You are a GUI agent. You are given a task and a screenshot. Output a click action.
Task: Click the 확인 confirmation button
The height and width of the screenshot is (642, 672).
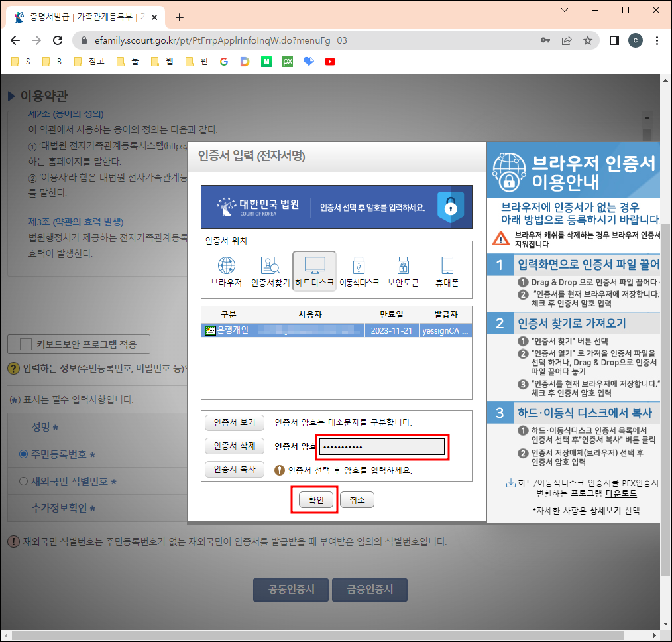click(x=315, y=499)
